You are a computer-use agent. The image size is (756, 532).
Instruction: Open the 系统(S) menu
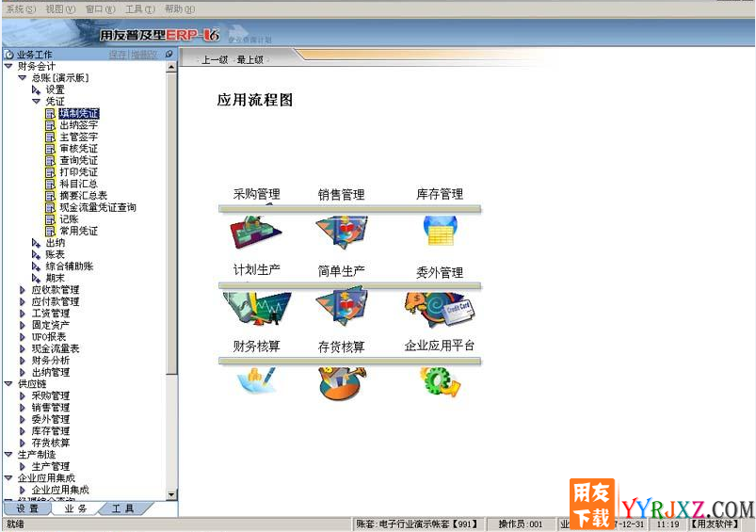tap(21, 8)
